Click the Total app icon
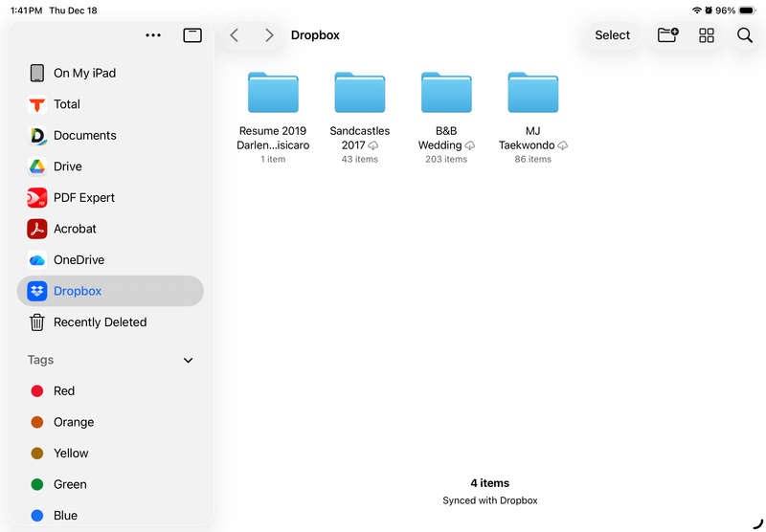This screenshot has width=766, height=532. pyautogui.click(x=37, y=104)
